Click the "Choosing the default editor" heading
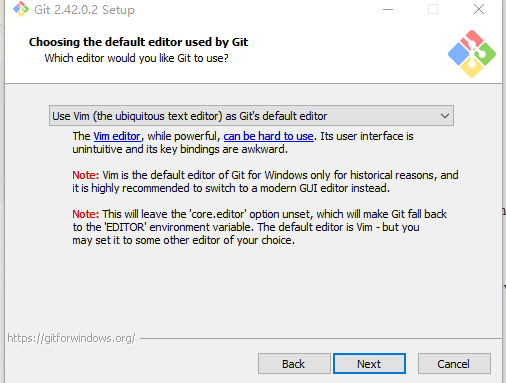The height and width of the screenshot is (383, 506). pyautogui.click(x=138, y=42)
